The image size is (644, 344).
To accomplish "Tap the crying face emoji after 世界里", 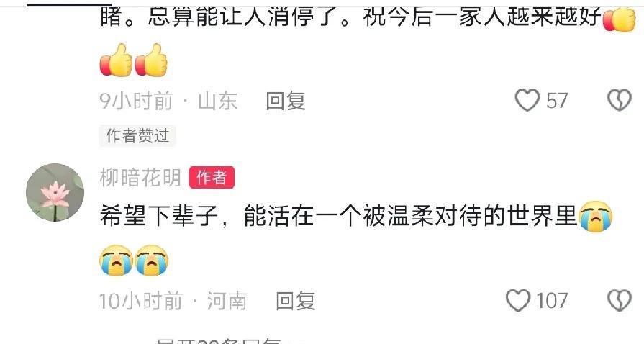I will click(x=596, y=216).
